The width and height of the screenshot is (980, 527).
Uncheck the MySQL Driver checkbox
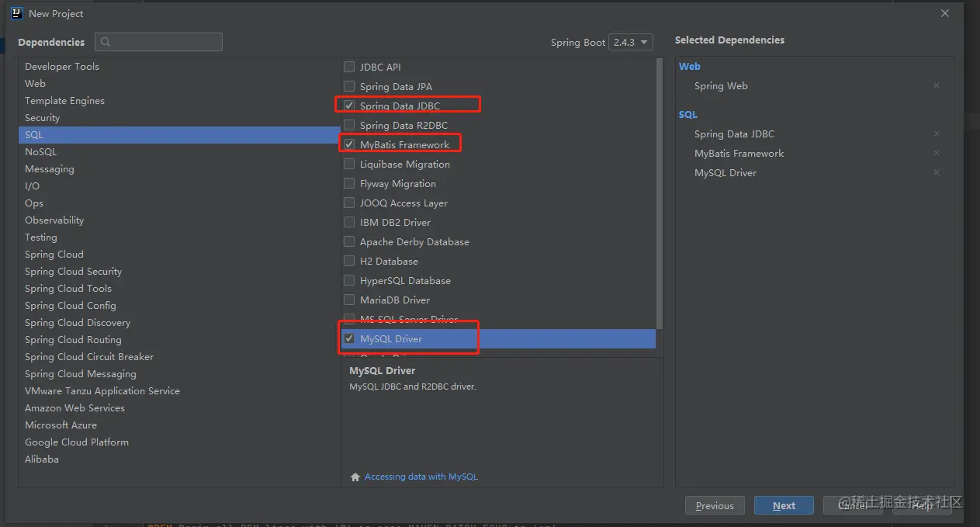pos(349,338)
